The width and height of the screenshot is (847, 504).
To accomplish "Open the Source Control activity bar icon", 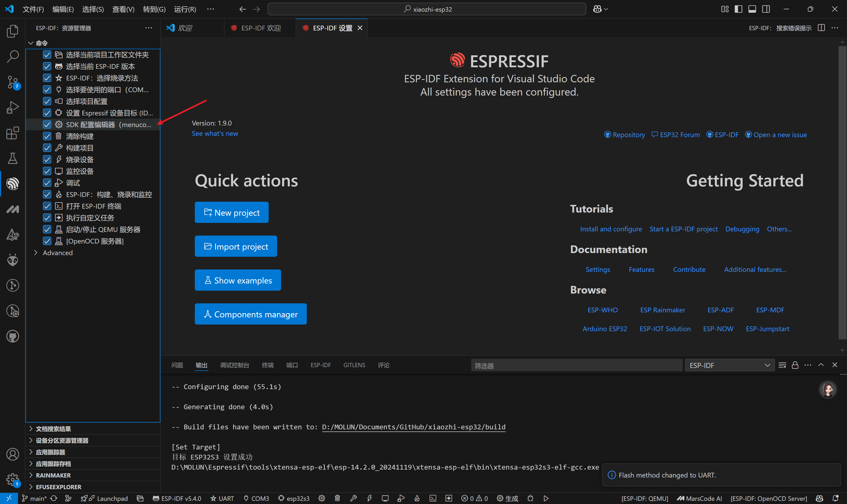I will click(x=12, y=82).
